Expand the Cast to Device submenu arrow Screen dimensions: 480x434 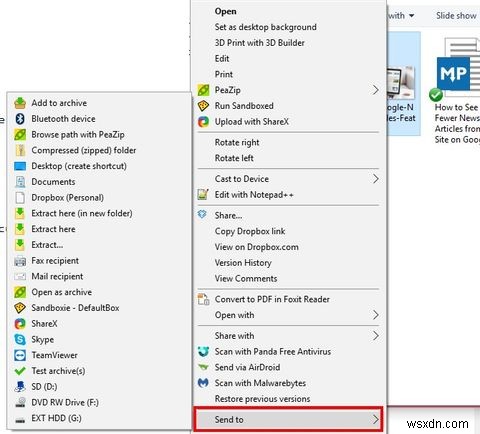coord(376,179)
